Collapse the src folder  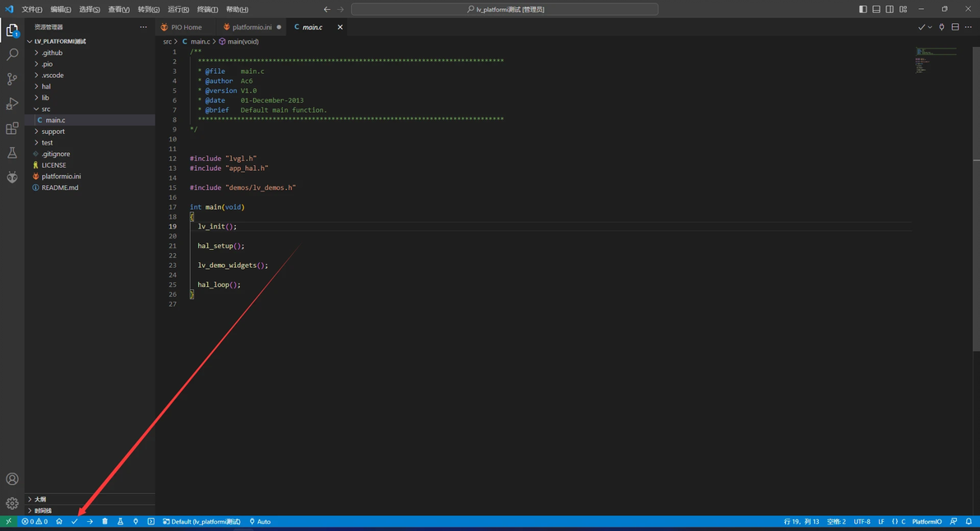click(x=90, y=109)
